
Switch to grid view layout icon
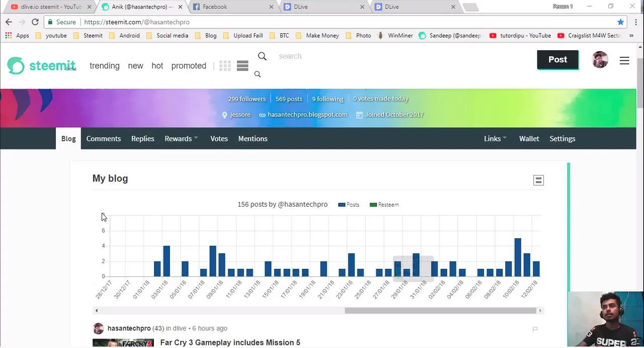(x=225, y=66)
